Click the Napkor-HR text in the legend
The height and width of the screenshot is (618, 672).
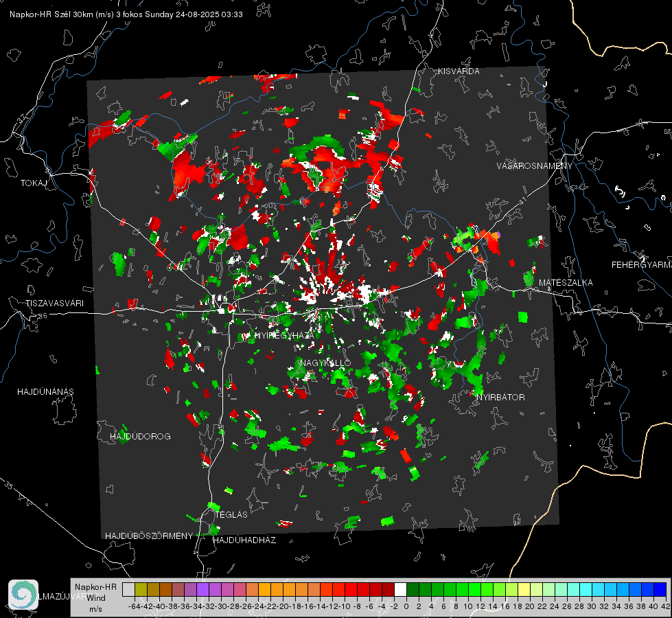pyautogui.click(x=95, y=587)
